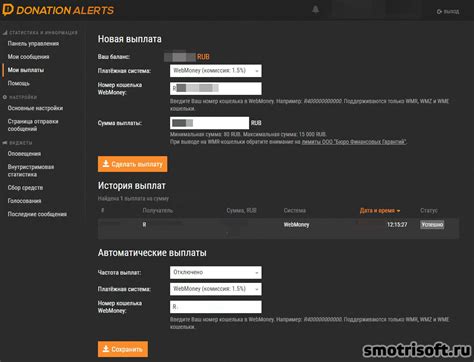Click WebMoney cell in payout history
The image size is (474, 362).
296,225
